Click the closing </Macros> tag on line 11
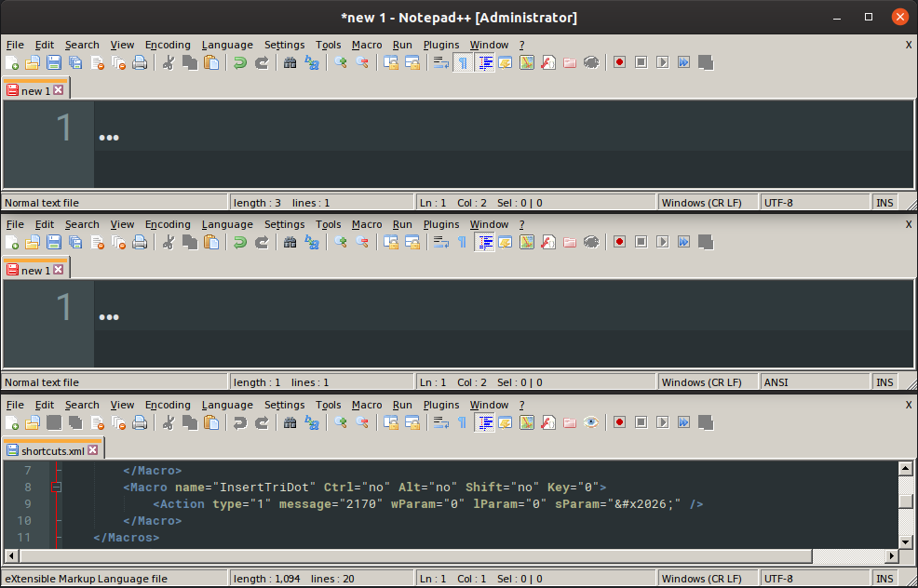Viewport: 918px width, 588px height. (127, 537)
